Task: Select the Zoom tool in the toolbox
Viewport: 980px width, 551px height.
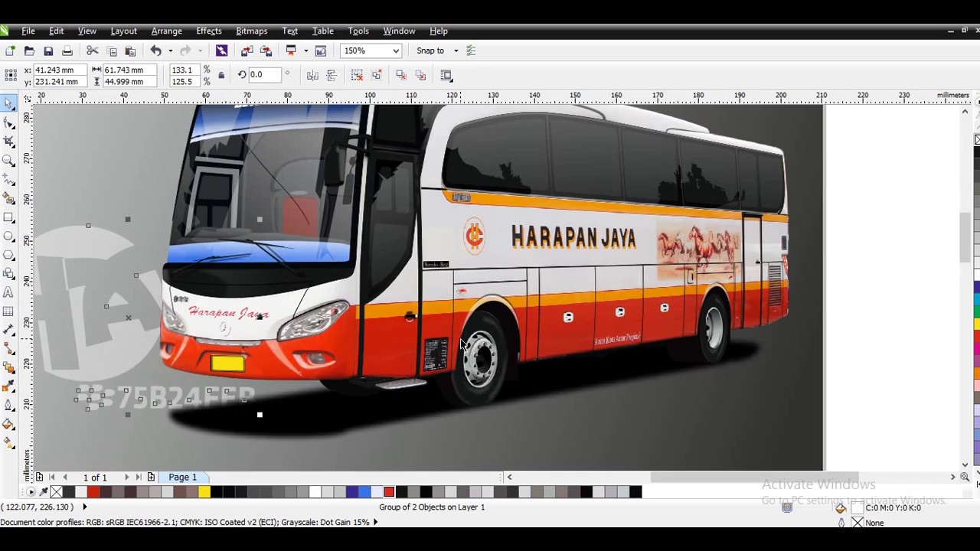Action: point(9,161)
